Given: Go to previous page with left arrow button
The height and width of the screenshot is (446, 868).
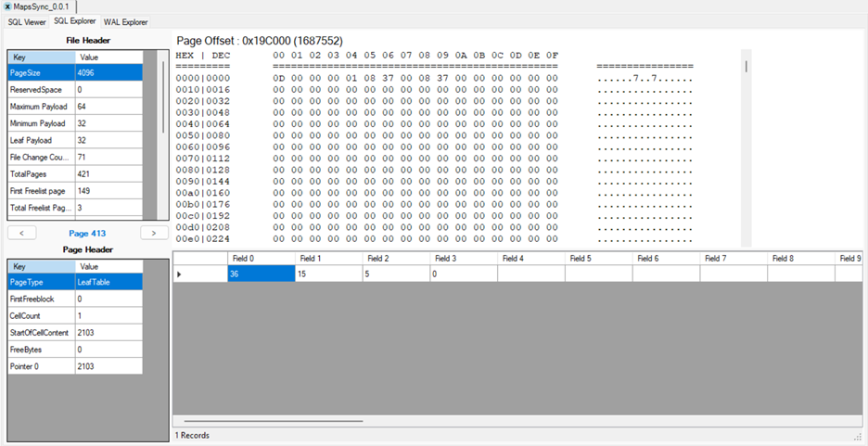Looking at the screenshot, I should [x=21, y=233].
